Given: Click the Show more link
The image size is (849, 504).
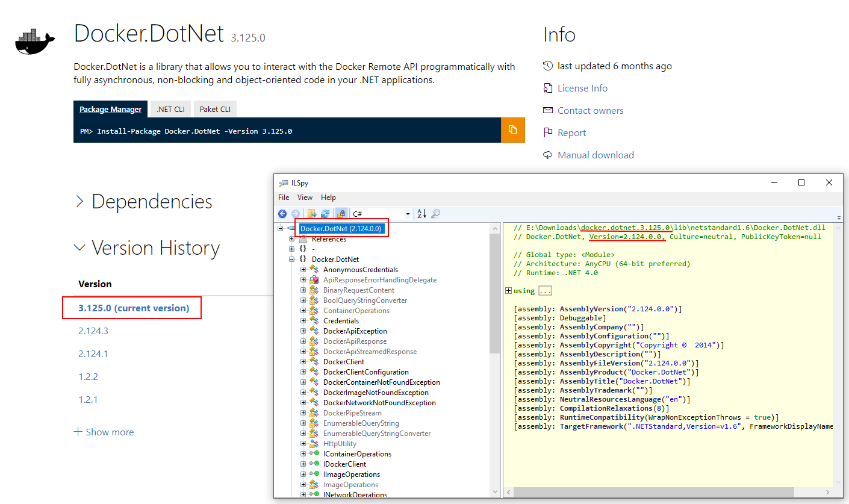Looking at the screenshot, I should point(103,432).
